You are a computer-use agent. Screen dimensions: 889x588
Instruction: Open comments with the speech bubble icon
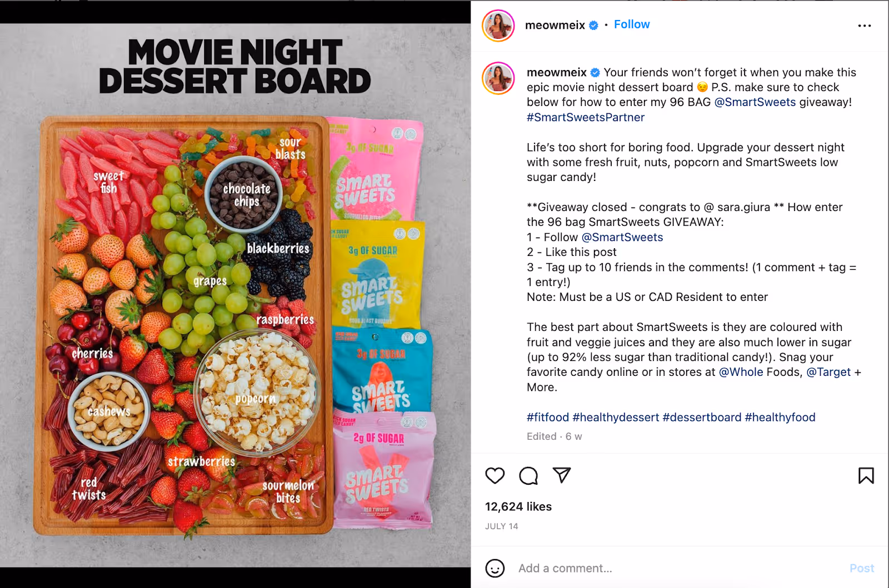528,476
